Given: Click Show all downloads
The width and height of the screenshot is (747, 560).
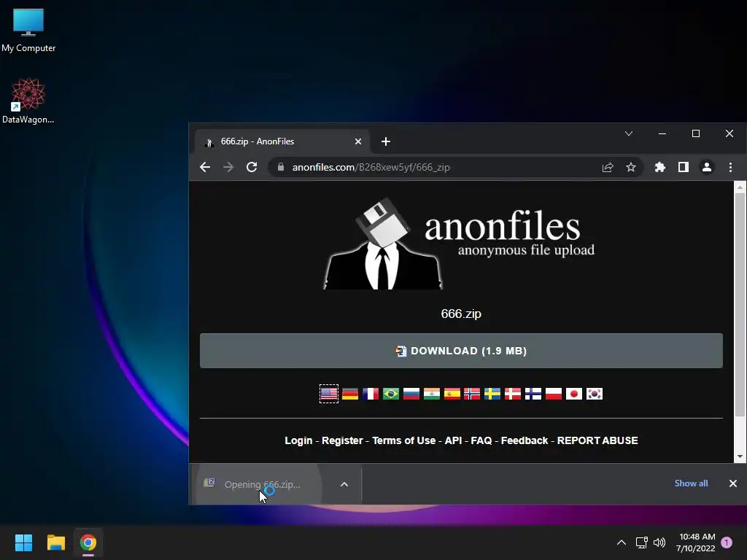Looking at the screenshot, I should coord(691,483).
